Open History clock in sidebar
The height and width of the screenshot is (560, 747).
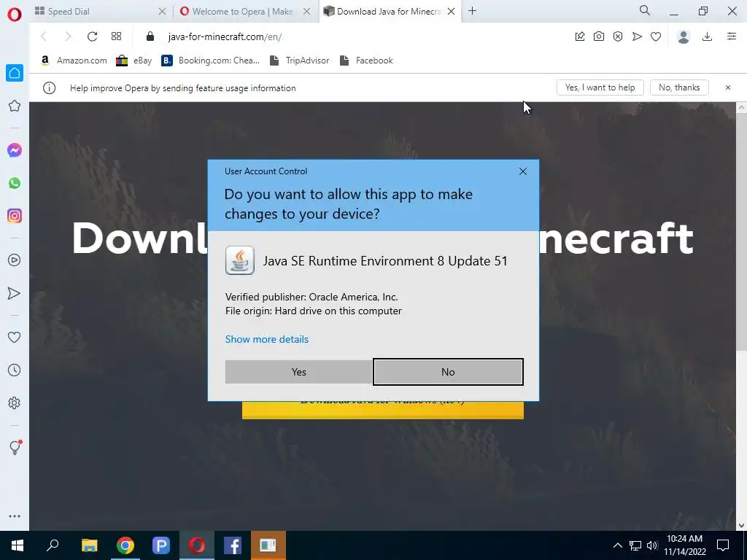pyautogui.click(x=15, y=370)
